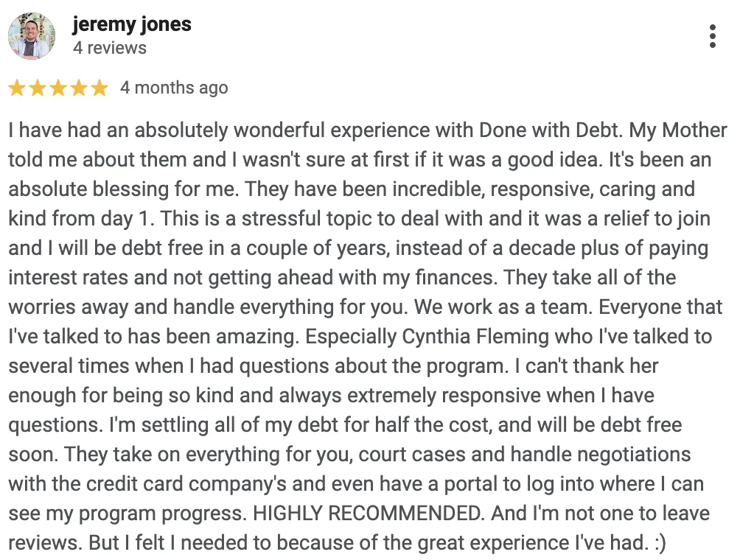Click the phrase "We work as a team"

(x=502, y=307)
